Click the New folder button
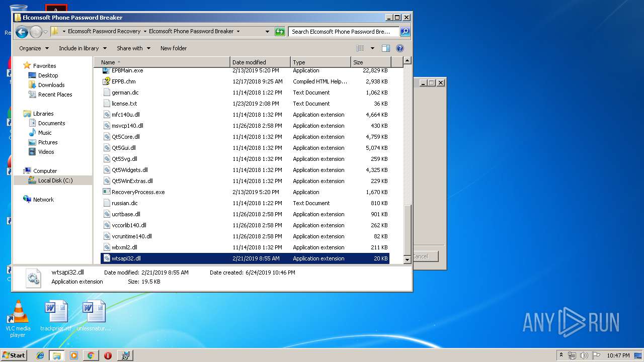The height and width of the screenshot is (362, 644). (174, 48)
